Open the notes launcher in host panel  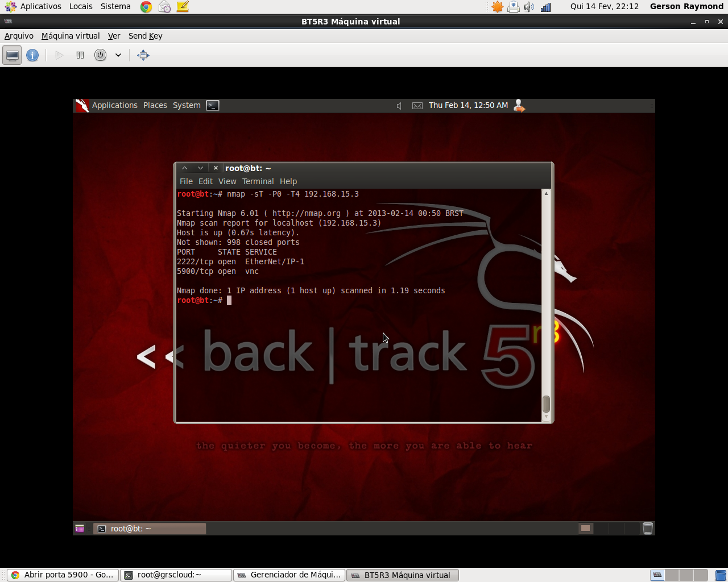183,7
